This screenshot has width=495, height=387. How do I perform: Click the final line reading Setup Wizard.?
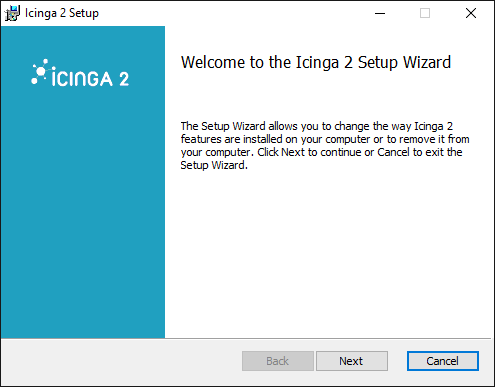coord(214,165)
